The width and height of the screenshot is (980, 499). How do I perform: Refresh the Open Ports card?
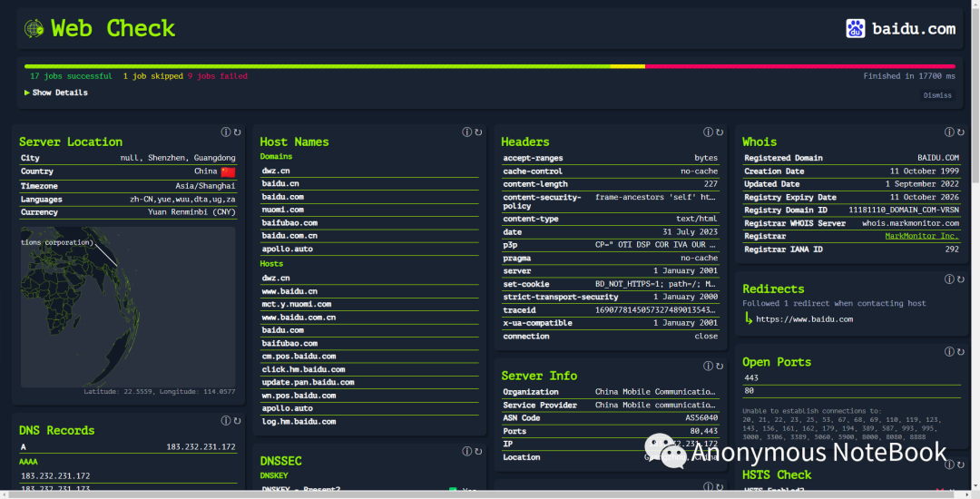pyautogui.click(x=961, y=352)
